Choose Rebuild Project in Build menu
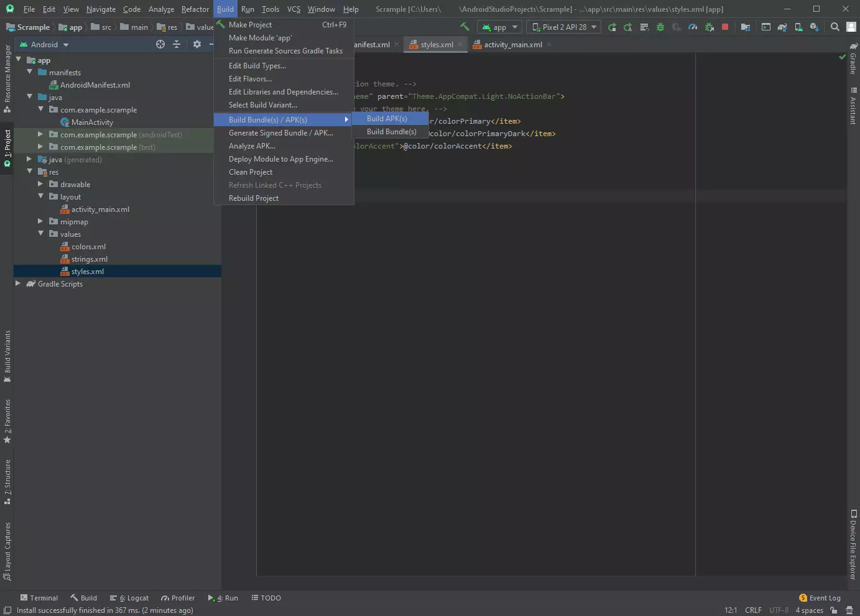The height and width of the screenshot is (616, 860). (x=254, y=198)
